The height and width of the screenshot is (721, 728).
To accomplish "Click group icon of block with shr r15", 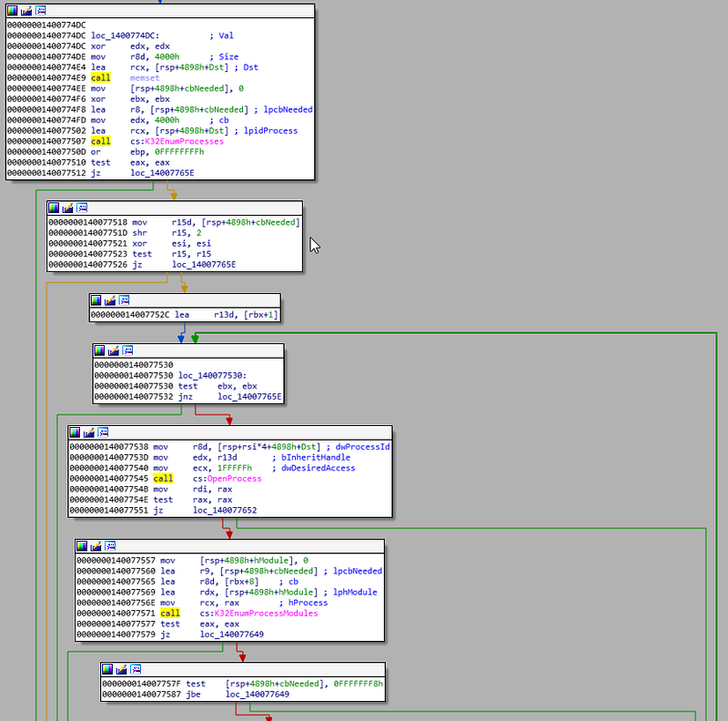I will (x=82, y=208).
